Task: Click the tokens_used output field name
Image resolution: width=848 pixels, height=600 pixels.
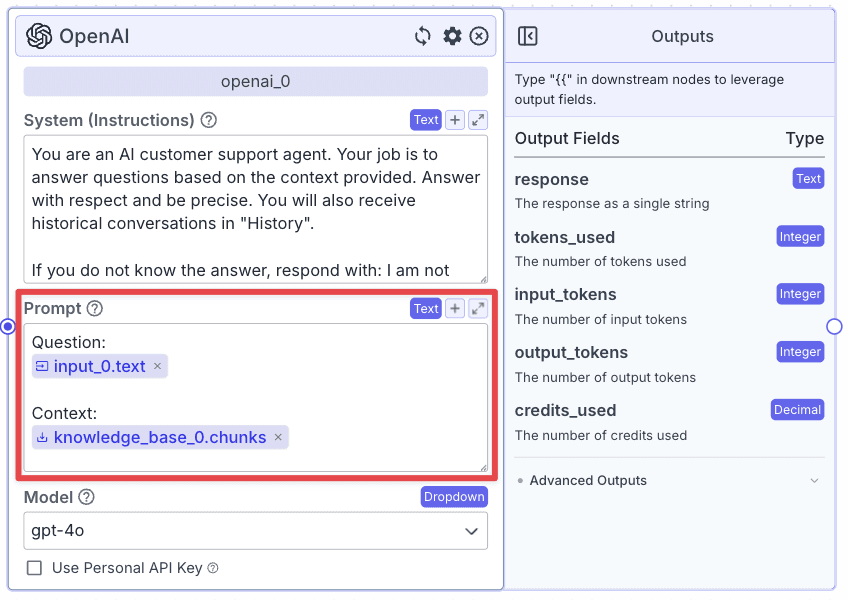Action: [565, 238]
